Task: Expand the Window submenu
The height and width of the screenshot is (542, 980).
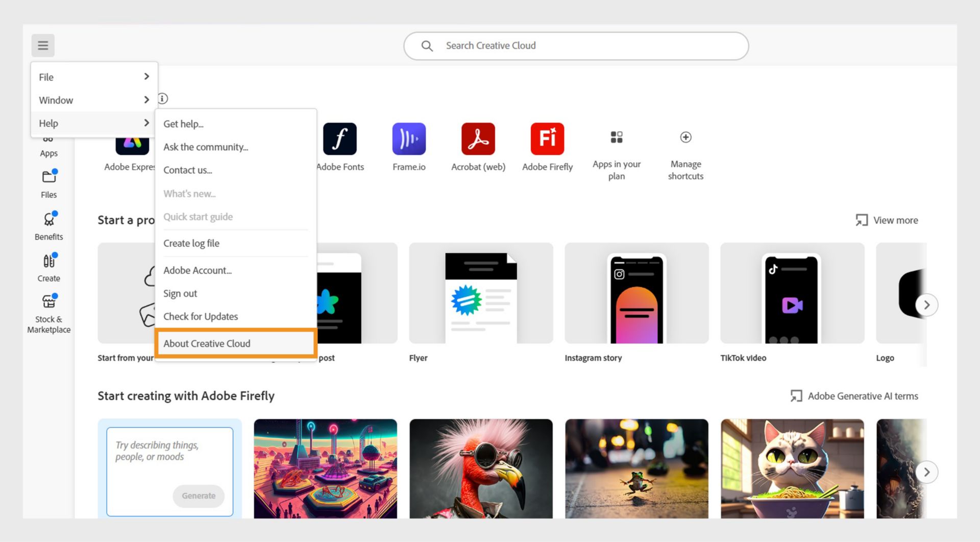Action: (94, 100)
